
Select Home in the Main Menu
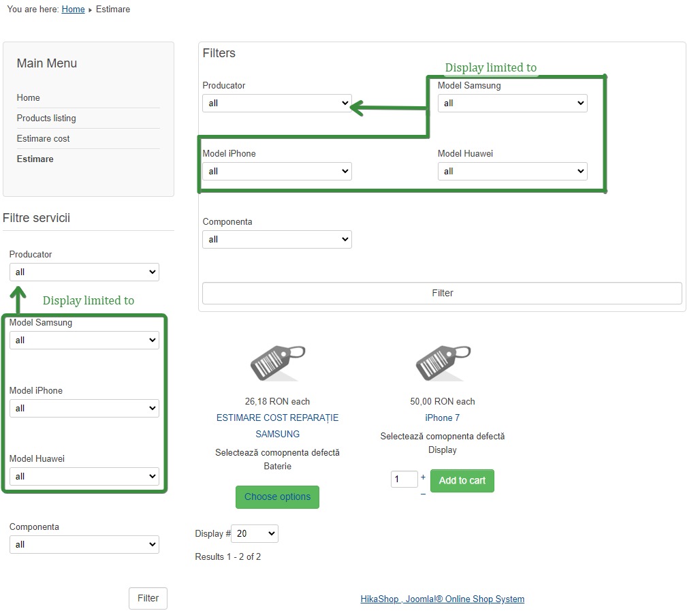click(29, 97)
